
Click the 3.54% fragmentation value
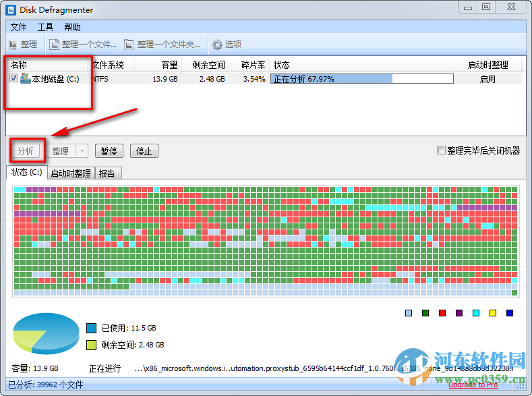tap(254, 79)
